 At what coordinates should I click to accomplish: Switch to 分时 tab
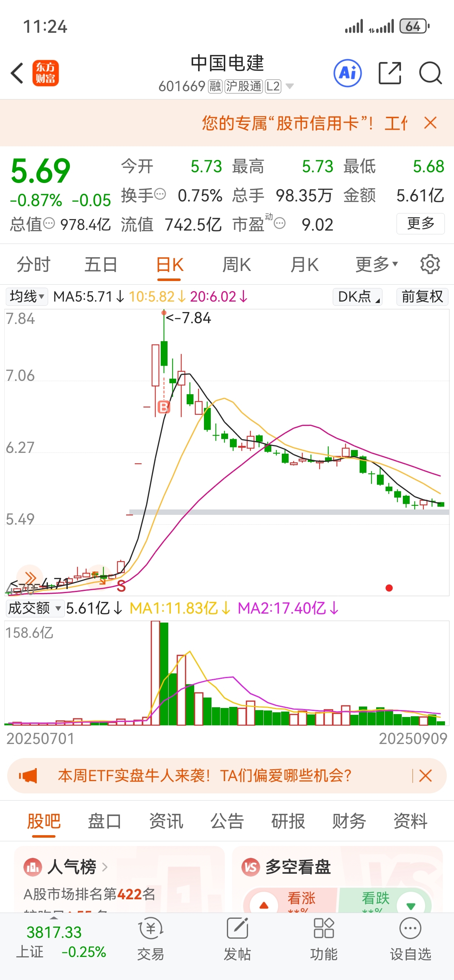tap(34, 264)
